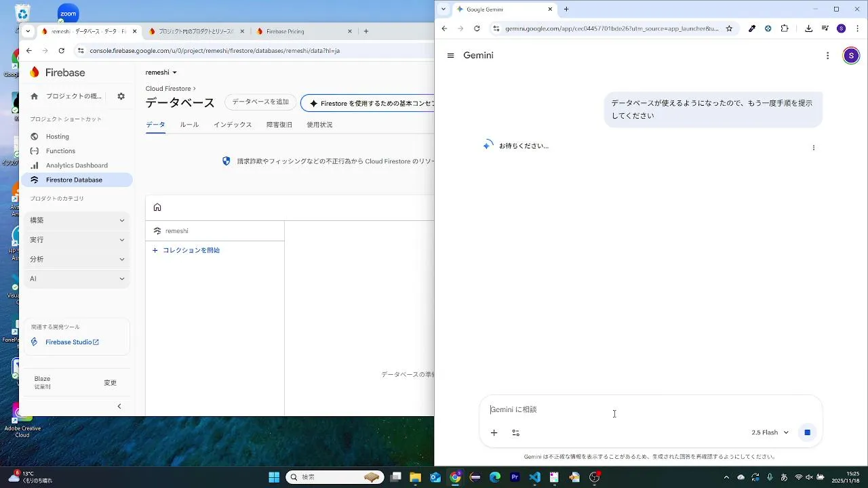Select the remeshi database row
868x488 pixels.
tap(215, 231)
